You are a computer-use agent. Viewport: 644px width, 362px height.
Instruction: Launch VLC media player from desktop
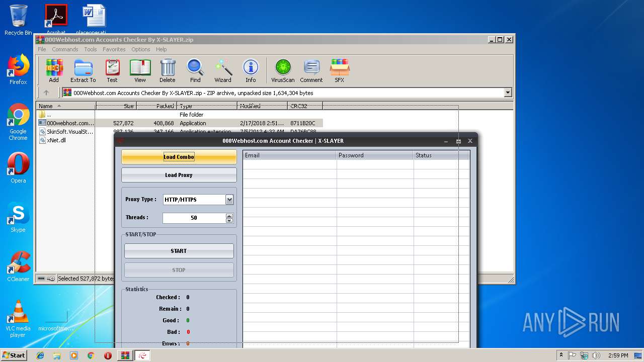pos(18,319)
